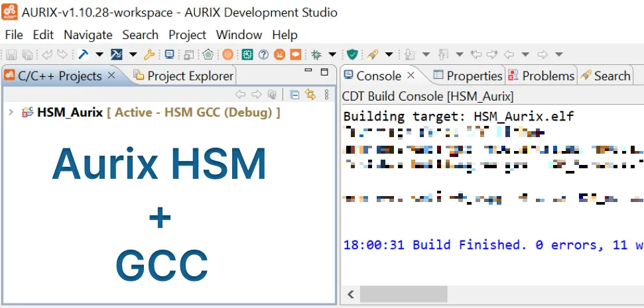Open the File menu

tap(14, 35)
